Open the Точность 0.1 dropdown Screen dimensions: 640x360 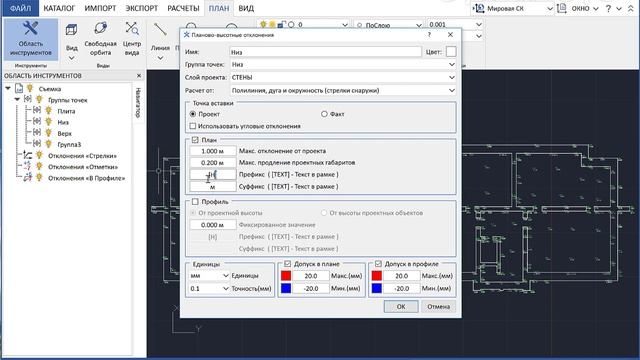click(209, 288)
